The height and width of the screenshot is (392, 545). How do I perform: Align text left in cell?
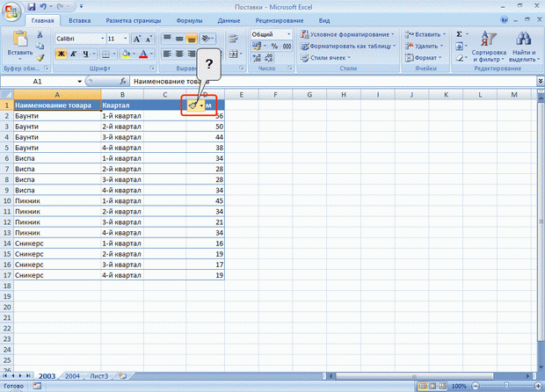167,54
